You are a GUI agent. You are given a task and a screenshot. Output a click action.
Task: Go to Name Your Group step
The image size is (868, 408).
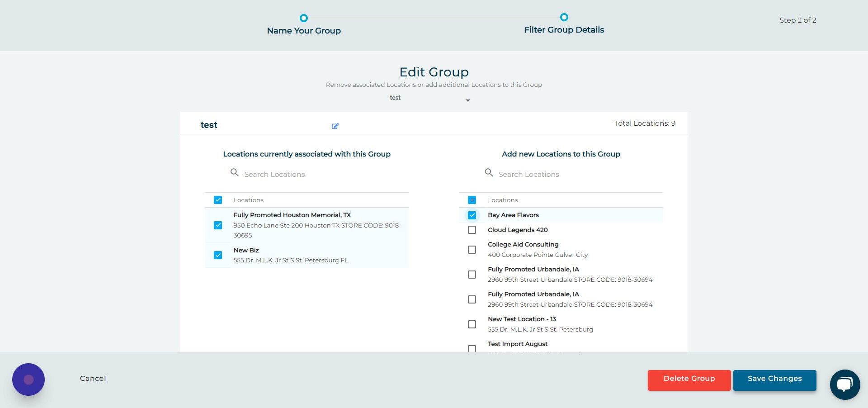304,31
